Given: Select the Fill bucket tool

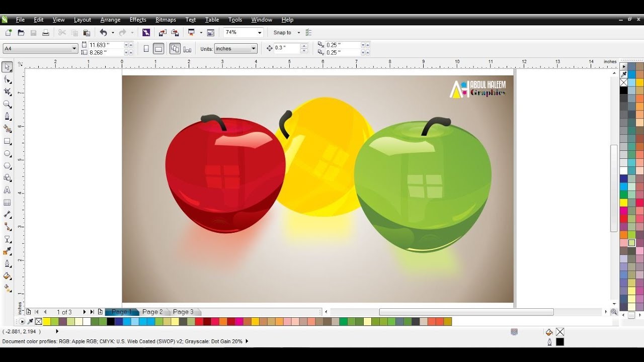Looking at the screenshot, I should click(x=7, y=276).
